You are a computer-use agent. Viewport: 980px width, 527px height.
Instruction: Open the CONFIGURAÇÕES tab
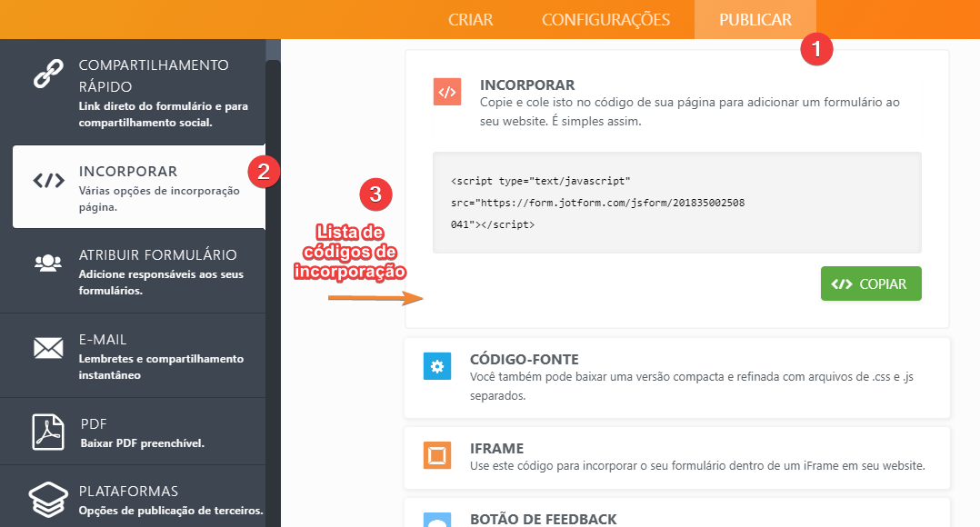click(605, 20)
